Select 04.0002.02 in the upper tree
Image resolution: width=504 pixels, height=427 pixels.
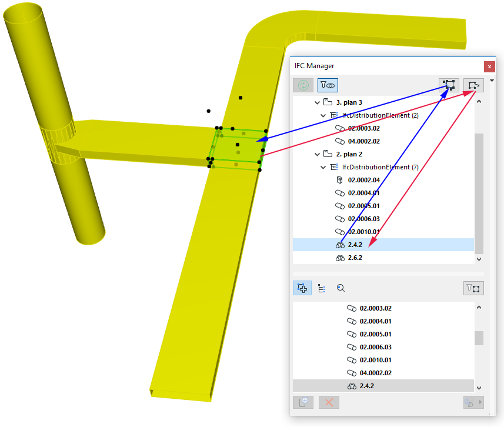[363, 141]
